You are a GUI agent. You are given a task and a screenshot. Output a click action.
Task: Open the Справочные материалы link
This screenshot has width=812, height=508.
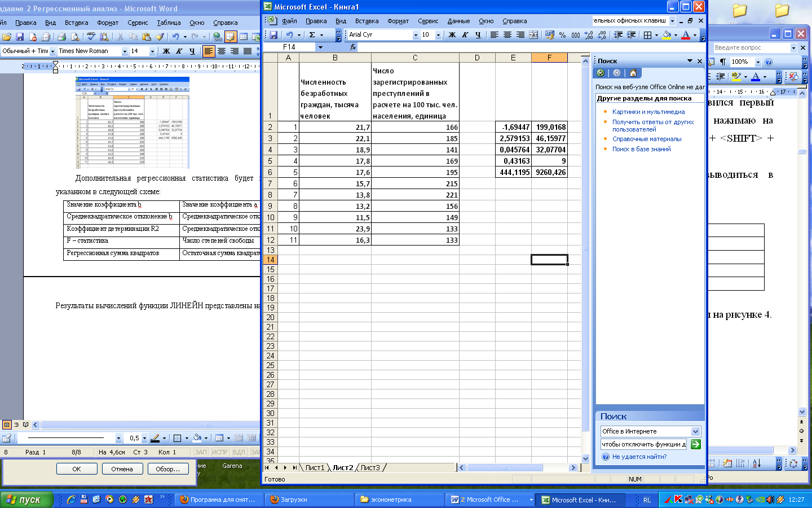pyautogui.click(x=647, y=139)
